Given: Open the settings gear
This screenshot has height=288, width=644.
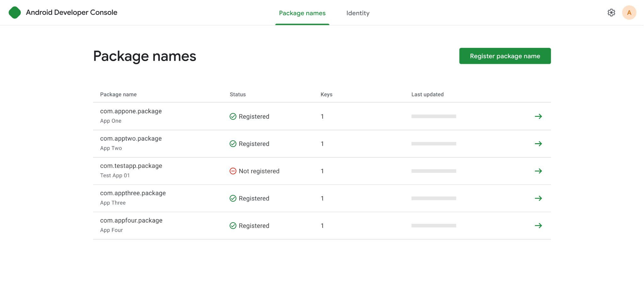Looking at the screenshot, I should (x=611, y=13).
